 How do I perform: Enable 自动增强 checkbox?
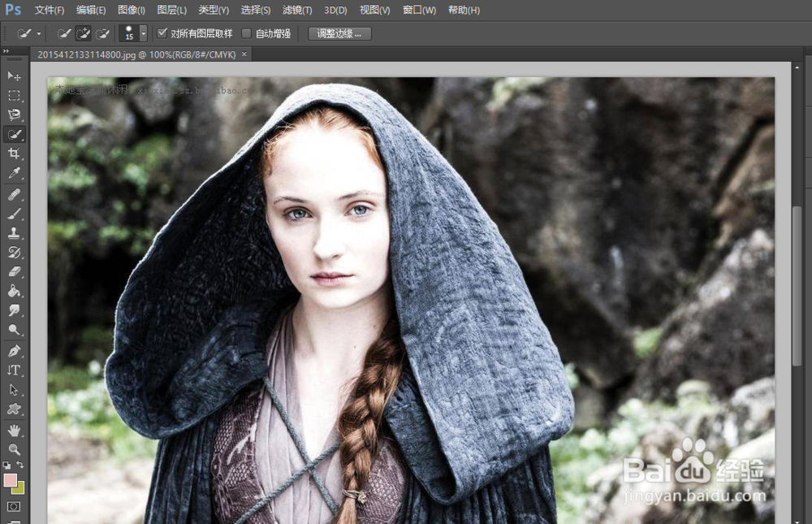tap(247, 33)
